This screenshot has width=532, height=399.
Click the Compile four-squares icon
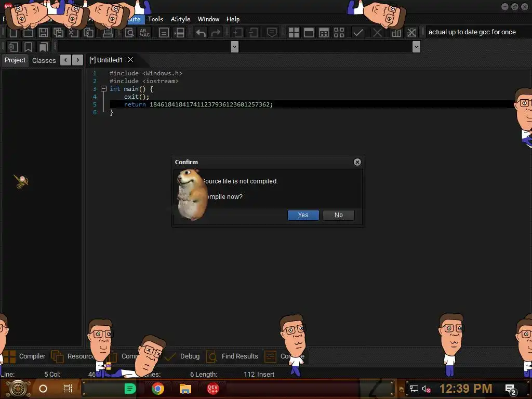294,33
